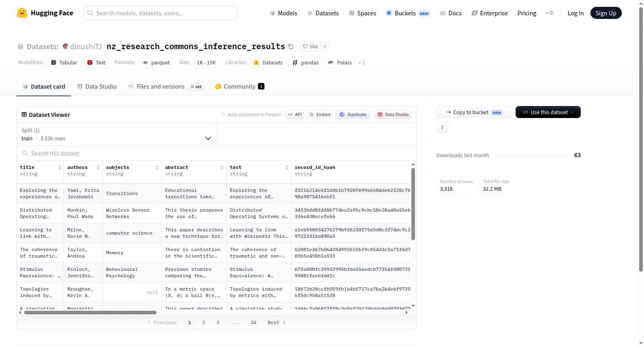644x347 pixels.
Task: Click the Embed button
Action: coord(320,114)
